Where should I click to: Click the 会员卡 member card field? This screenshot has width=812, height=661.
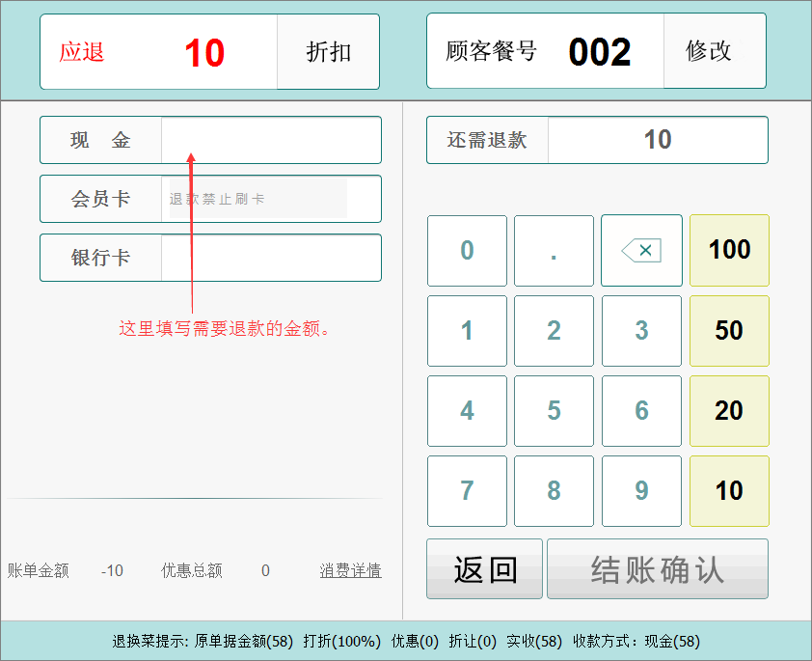coord(257,200)
